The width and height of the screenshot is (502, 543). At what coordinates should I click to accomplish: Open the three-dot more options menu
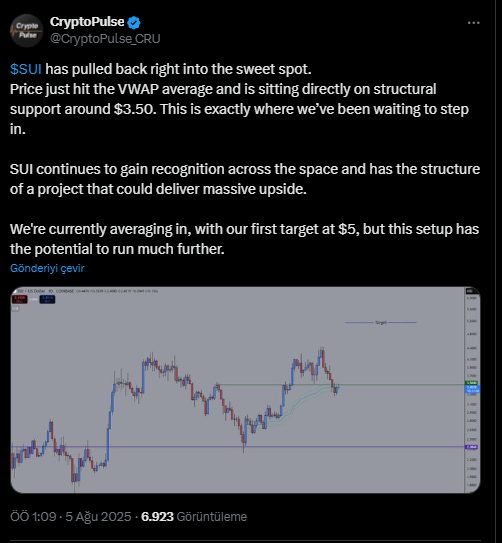pyautogui.click(x=473, y=23)
